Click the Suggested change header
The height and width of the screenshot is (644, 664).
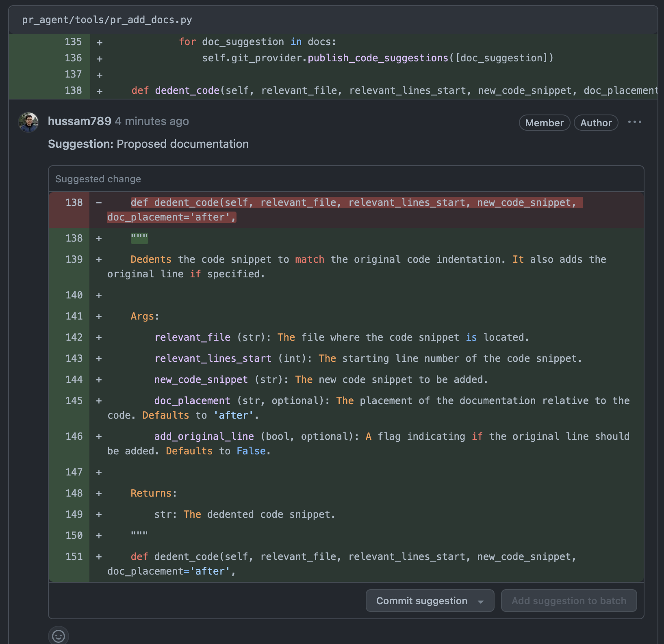coord(98,179)
